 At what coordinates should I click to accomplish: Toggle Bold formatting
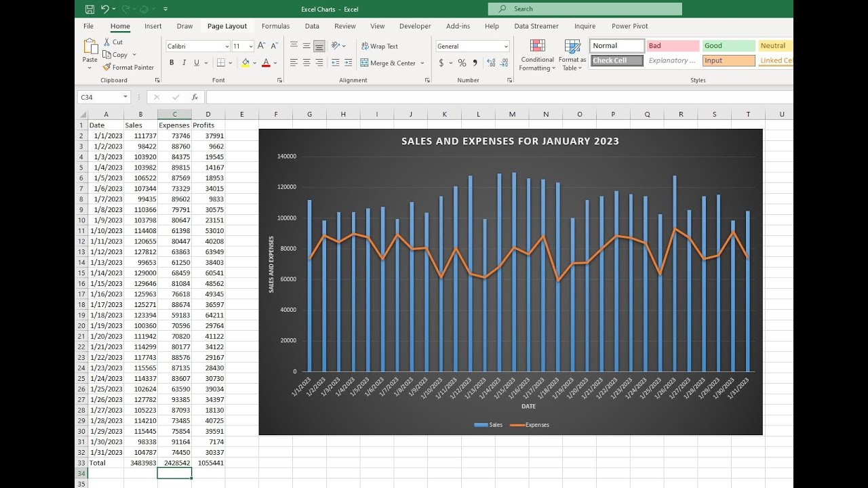[x=172, y=62]
